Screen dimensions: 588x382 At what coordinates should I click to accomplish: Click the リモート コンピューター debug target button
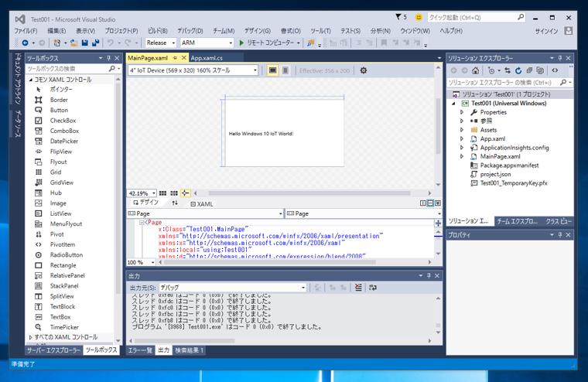pyautogui.click(x=269, y=43)
